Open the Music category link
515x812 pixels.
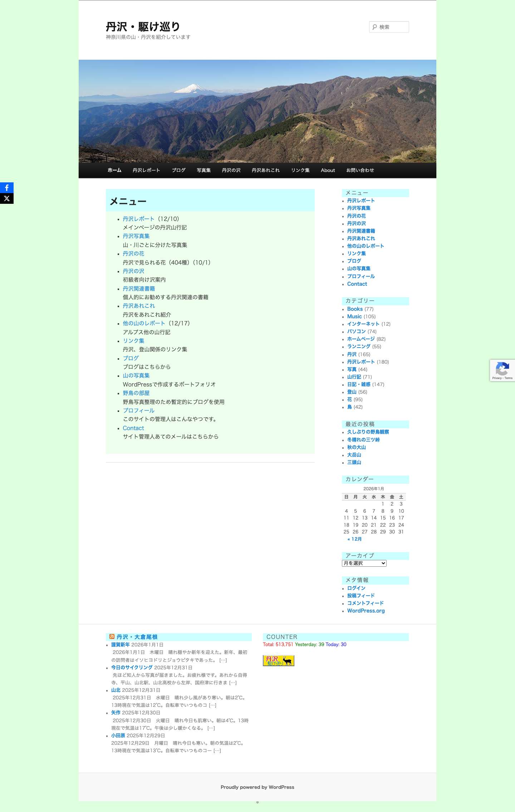[x=354, y=316]
